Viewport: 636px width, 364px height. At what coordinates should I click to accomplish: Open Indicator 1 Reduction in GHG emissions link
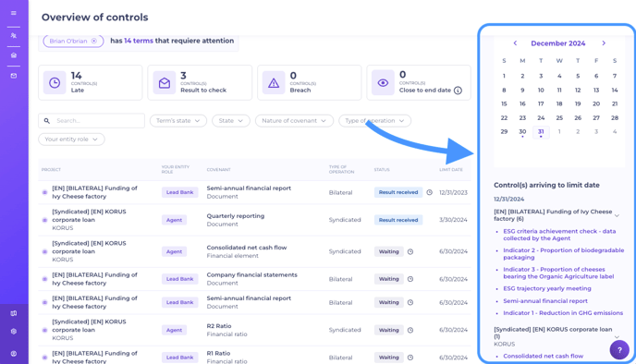(563, 313)
